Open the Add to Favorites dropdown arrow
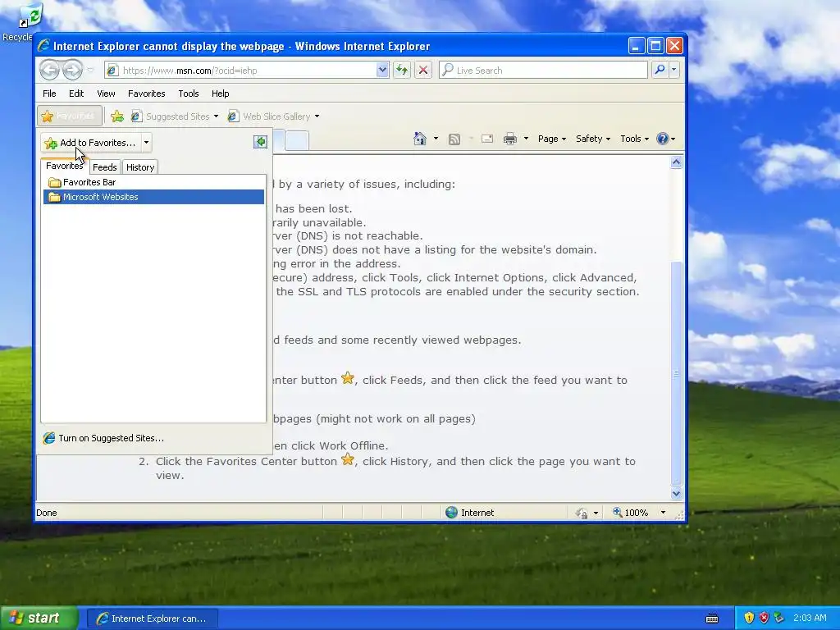The width and height of the screenshot is (840, 630). coord(146,143)
